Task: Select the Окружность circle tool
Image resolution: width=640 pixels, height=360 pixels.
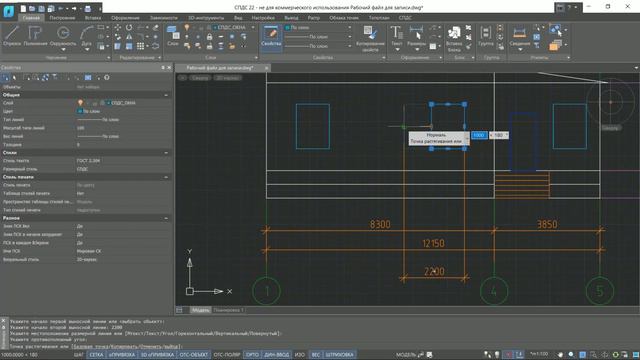Action: (x=63, y=36)
